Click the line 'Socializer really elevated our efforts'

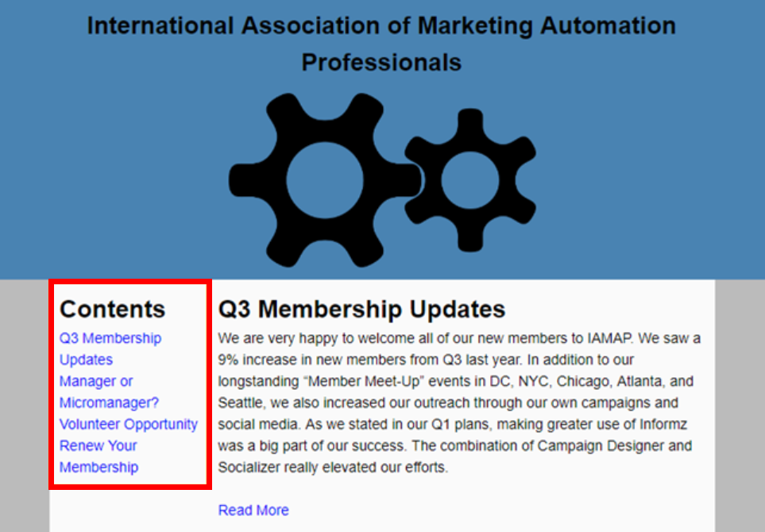(333, 467)
